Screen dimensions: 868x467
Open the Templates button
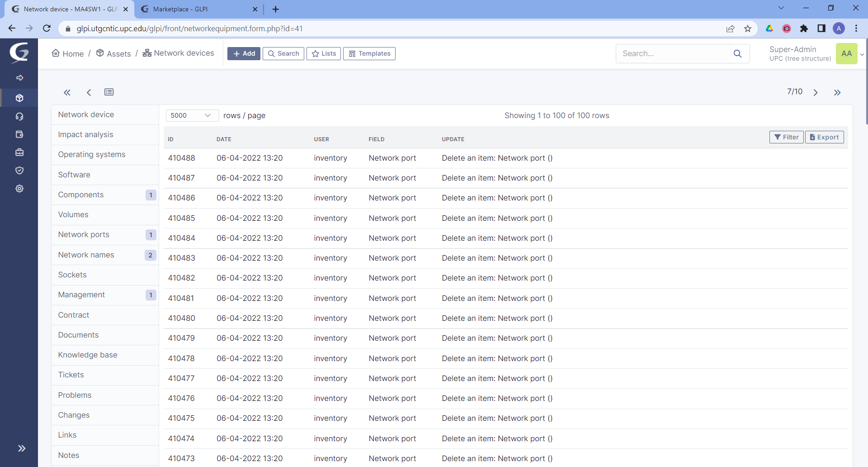369,53
